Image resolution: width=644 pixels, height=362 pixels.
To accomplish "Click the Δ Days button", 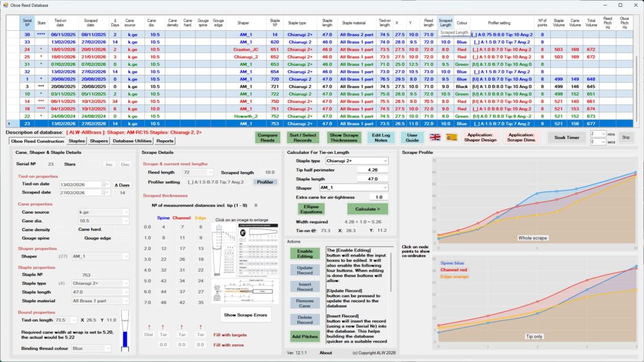I will click(x=122, y=184).
